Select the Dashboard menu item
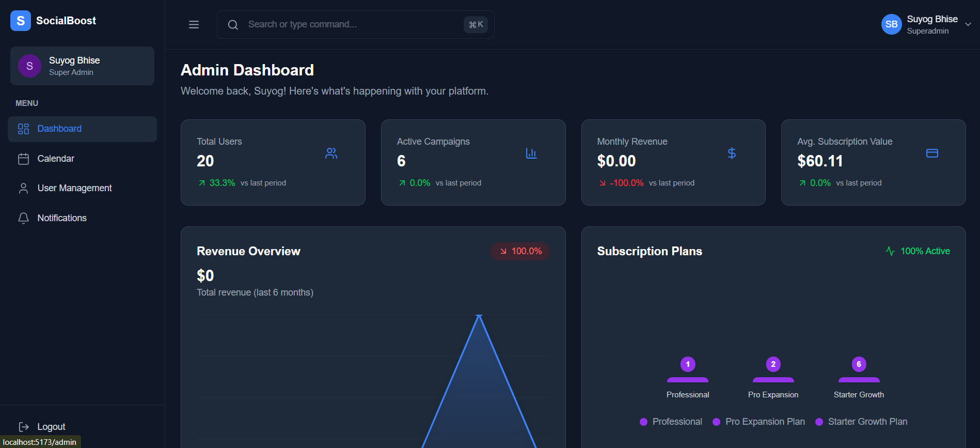Image resolution: width=980 pixels, height=448 pixels. pos(59,129)
